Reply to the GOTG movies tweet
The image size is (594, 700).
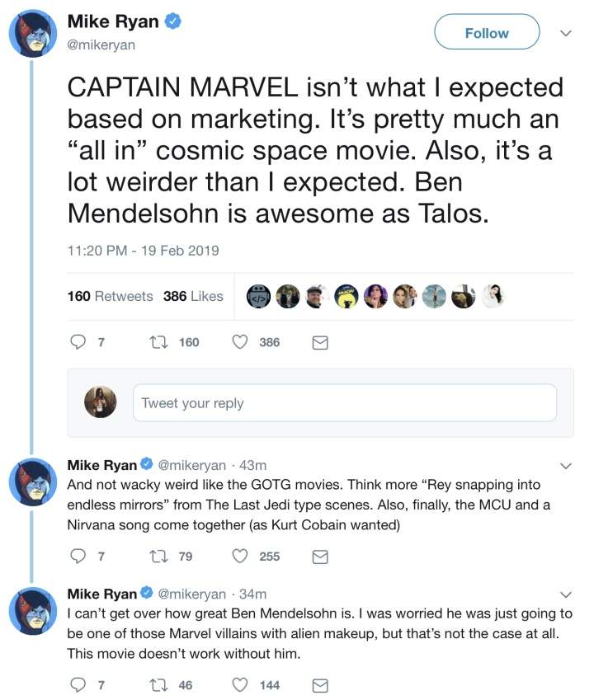80,557
